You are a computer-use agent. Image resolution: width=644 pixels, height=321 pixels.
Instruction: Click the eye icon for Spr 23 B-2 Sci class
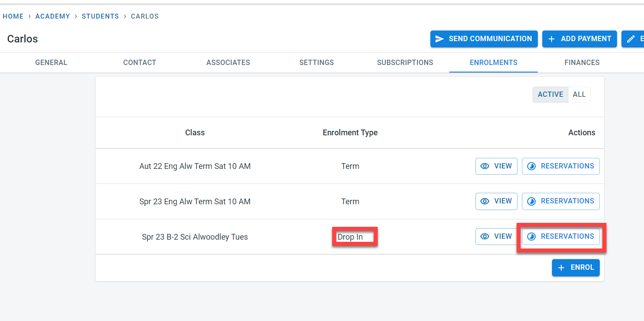[x=485, y=237]
